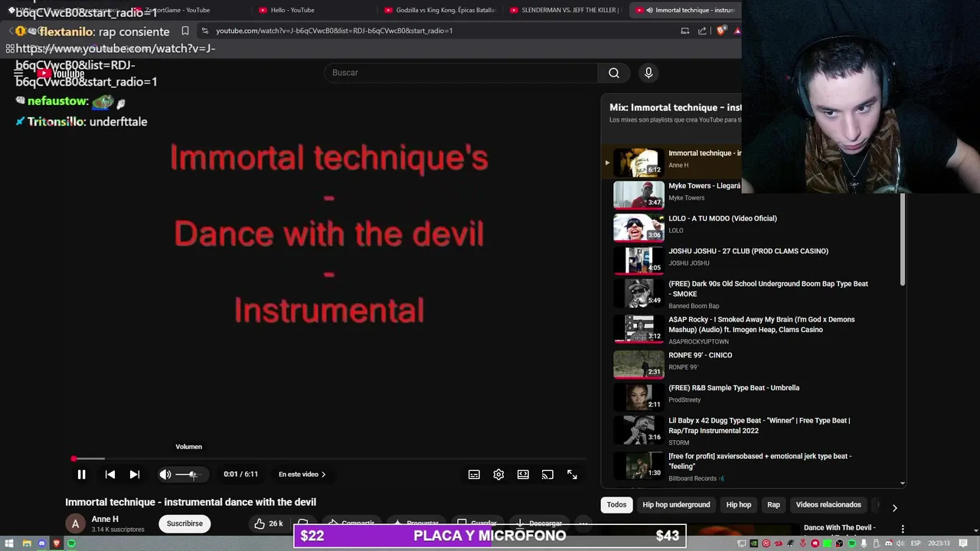Open system volume tray icon
980x551 pixels.
click(901, 543)
